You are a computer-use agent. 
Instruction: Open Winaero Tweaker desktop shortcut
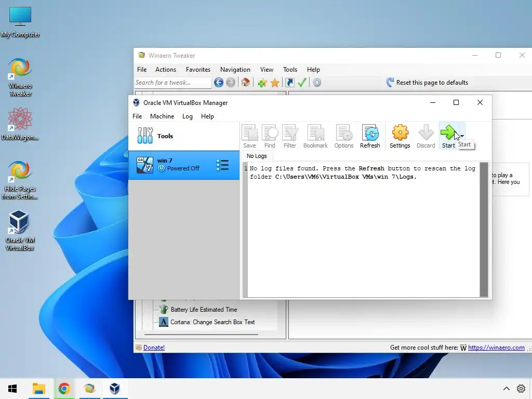[20, 77]
